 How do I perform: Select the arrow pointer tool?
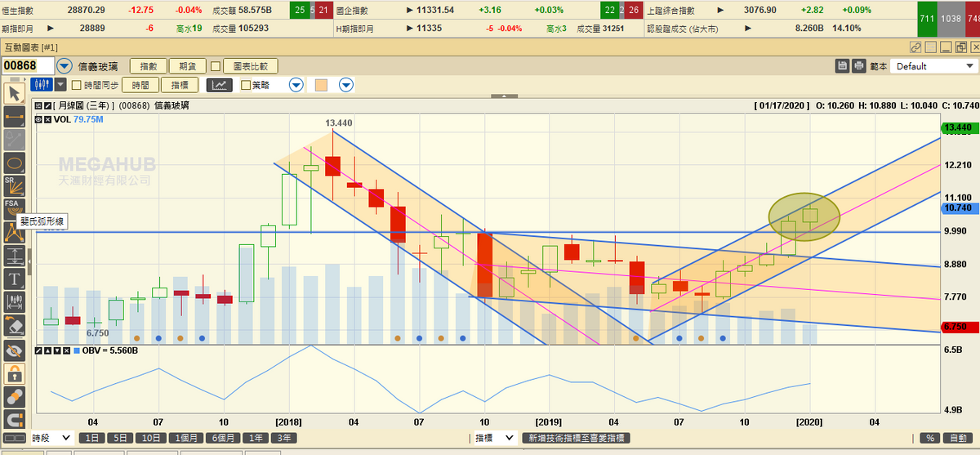pos(14,93)
